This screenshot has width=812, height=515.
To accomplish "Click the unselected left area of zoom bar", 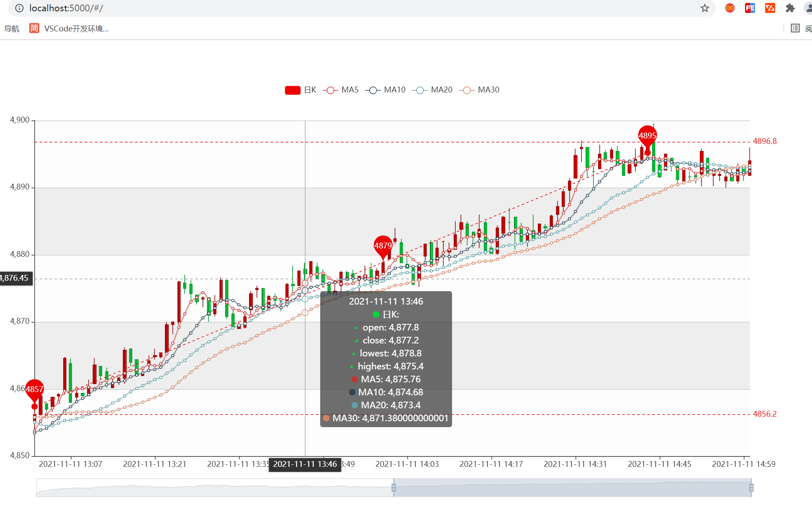I will [209, 487].
